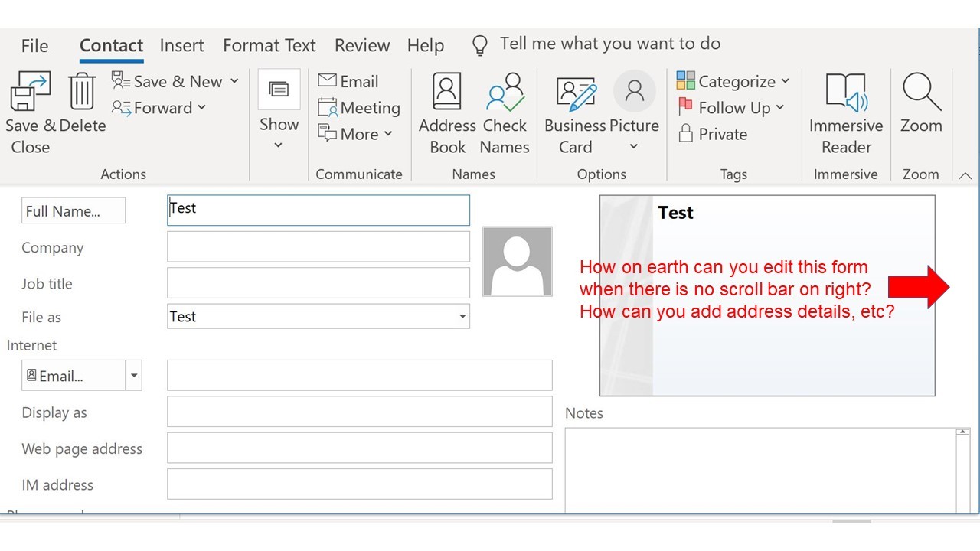Click the IM address field
This screenshot has height=551, width=980.
360,484
